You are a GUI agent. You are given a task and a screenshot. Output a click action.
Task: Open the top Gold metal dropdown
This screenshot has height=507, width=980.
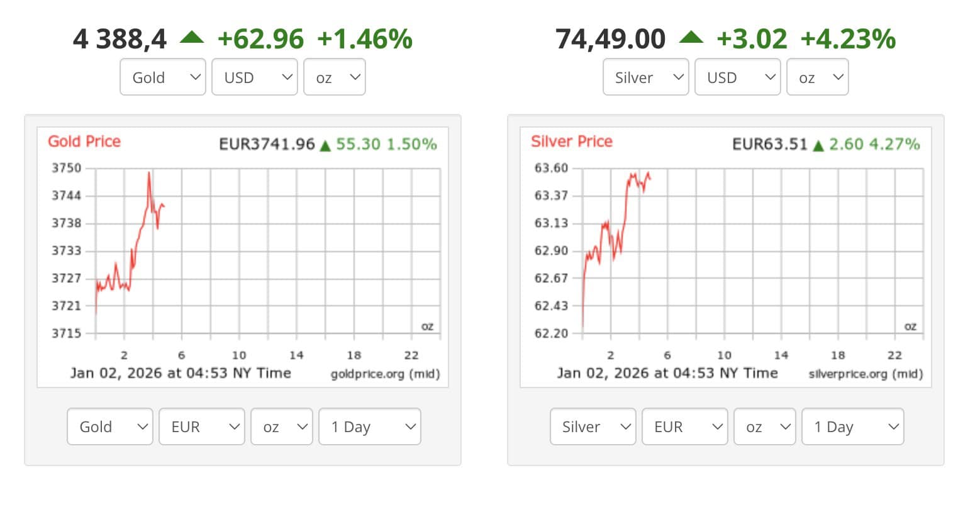coord(163,77)
